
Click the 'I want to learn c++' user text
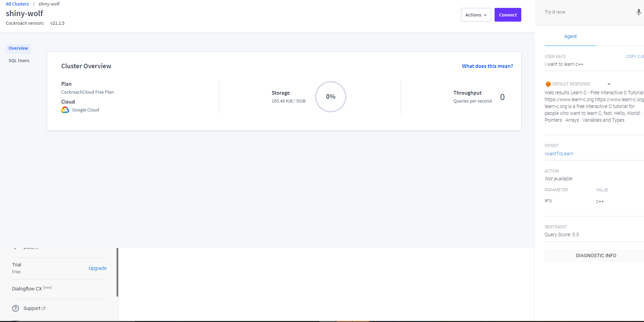point(564,64)
